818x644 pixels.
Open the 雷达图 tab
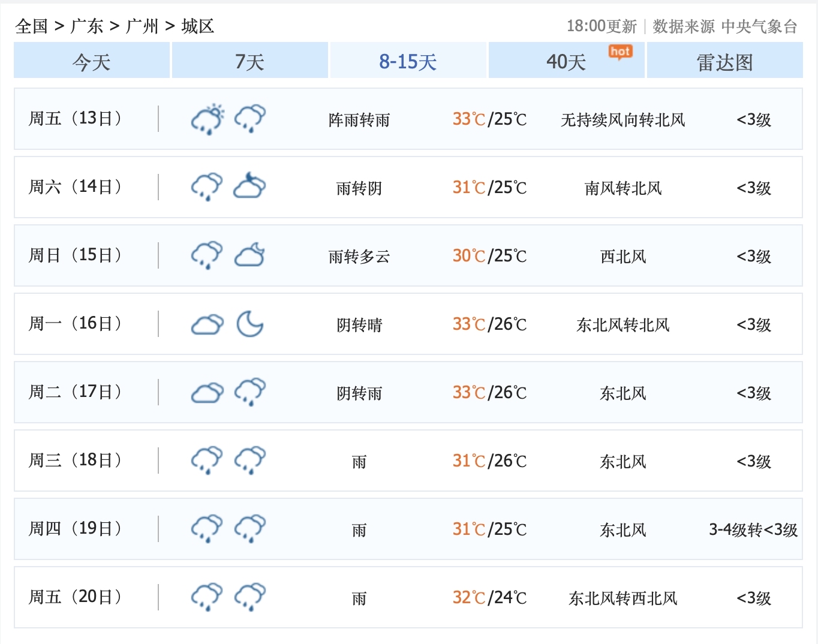click(725, 61)
